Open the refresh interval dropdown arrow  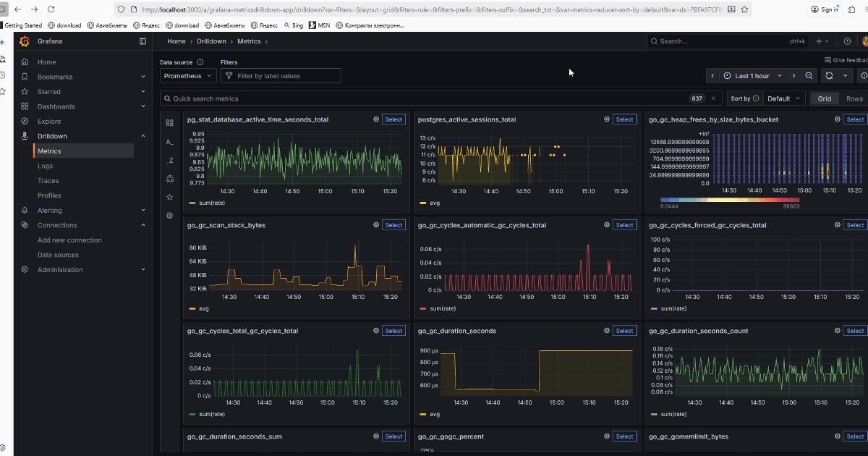coord(845,76)
